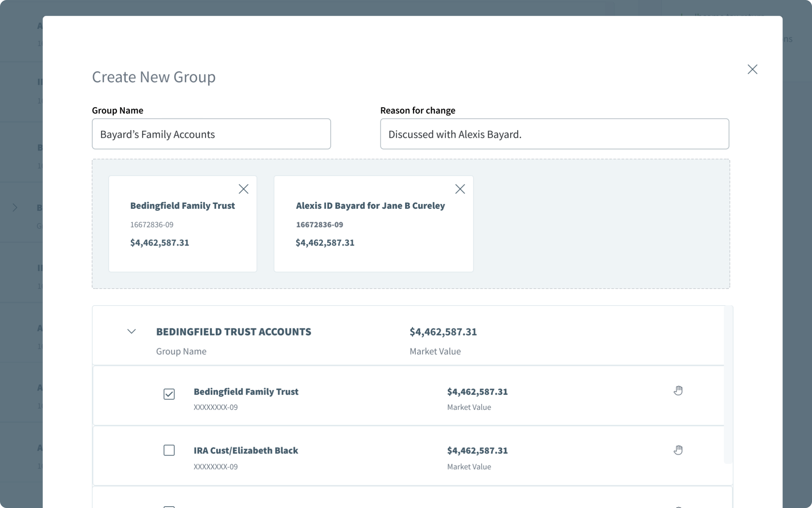Remove Bedingfield Family Trust card from group

(x=244, y=189)
